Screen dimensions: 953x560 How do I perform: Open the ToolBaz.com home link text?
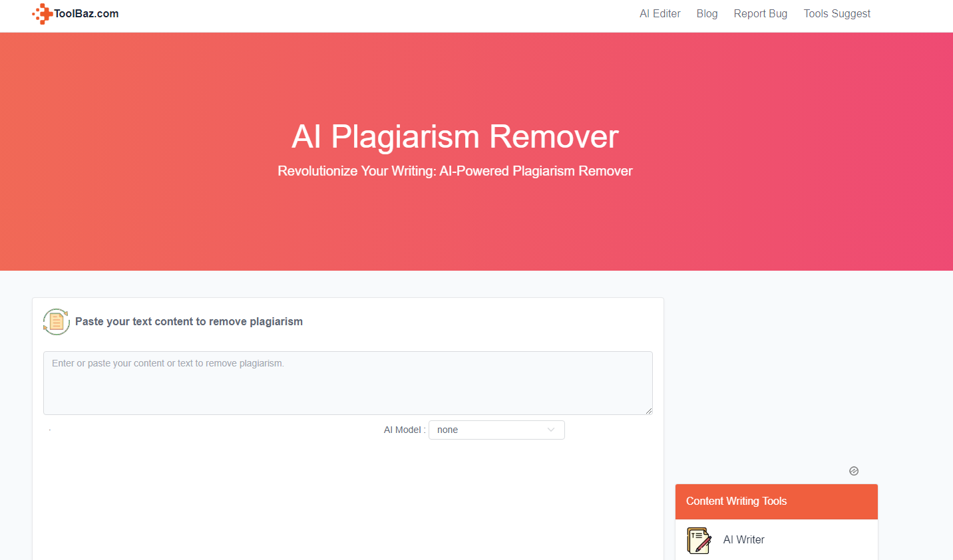[x=87, y=13]
